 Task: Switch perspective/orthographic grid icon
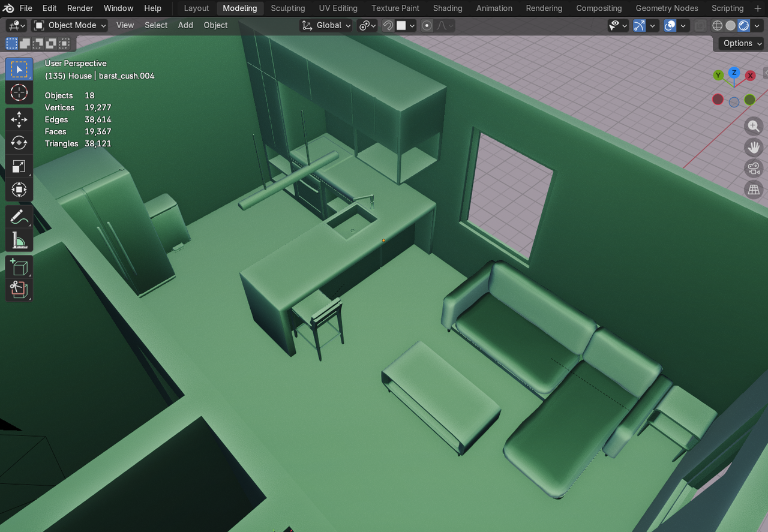754,190
